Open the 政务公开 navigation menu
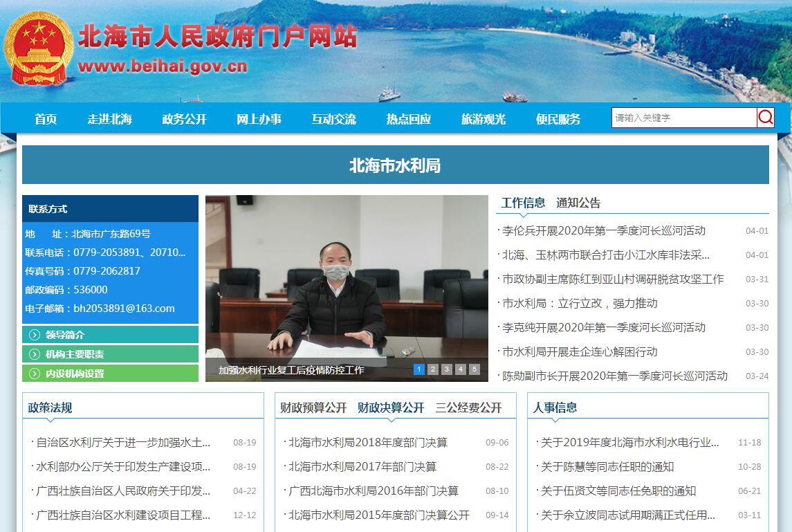792x532 pixels. click(184, 119)
